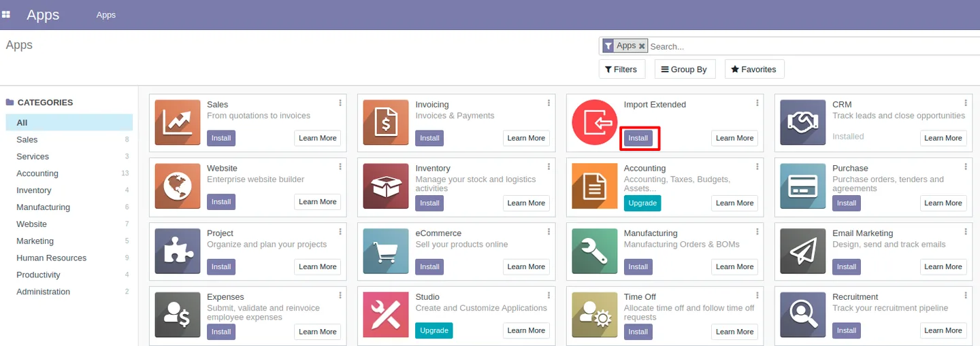
Task: Install the Recruitment app
Action: (x=847, y=330)
